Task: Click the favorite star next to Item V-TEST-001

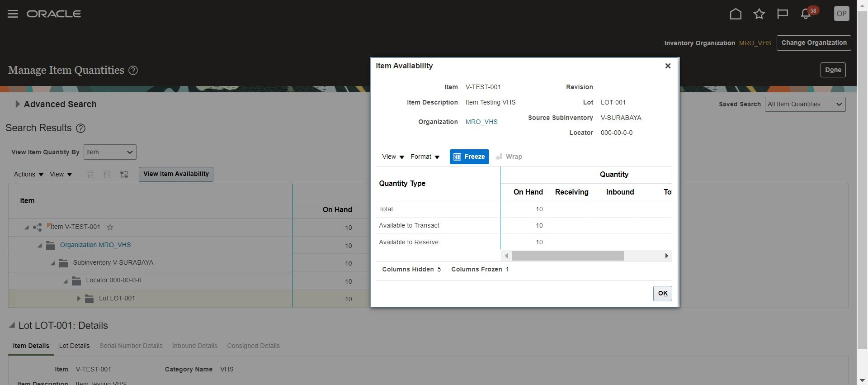Action: pos(110,228)
